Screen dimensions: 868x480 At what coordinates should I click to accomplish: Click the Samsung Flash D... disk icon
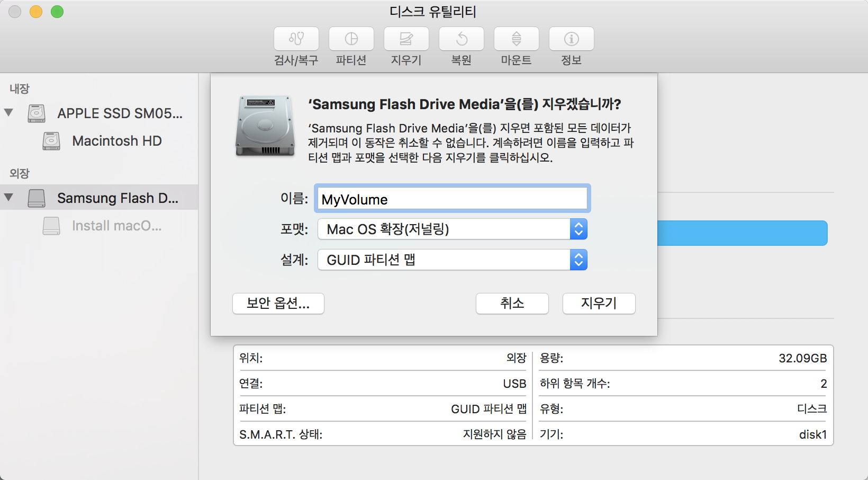click(37, 198)
